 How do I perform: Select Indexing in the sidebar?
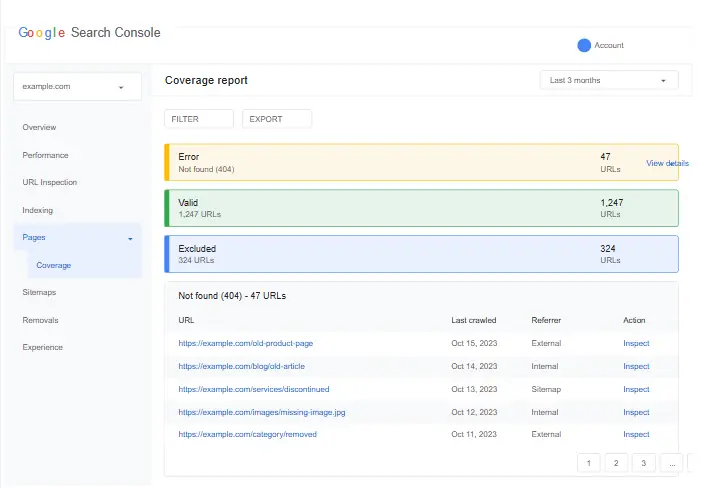[x=37, y=210]
